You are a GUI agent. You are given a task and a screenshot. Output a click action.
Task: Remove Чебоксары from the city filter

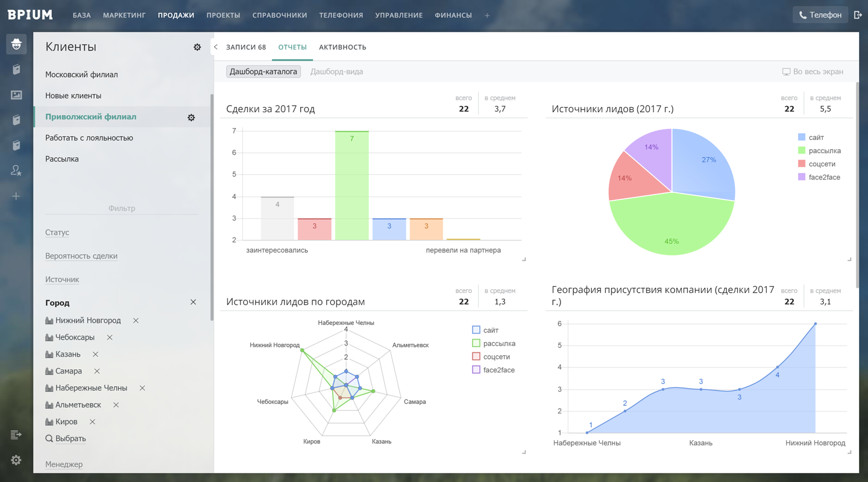[x=109, y=337]
